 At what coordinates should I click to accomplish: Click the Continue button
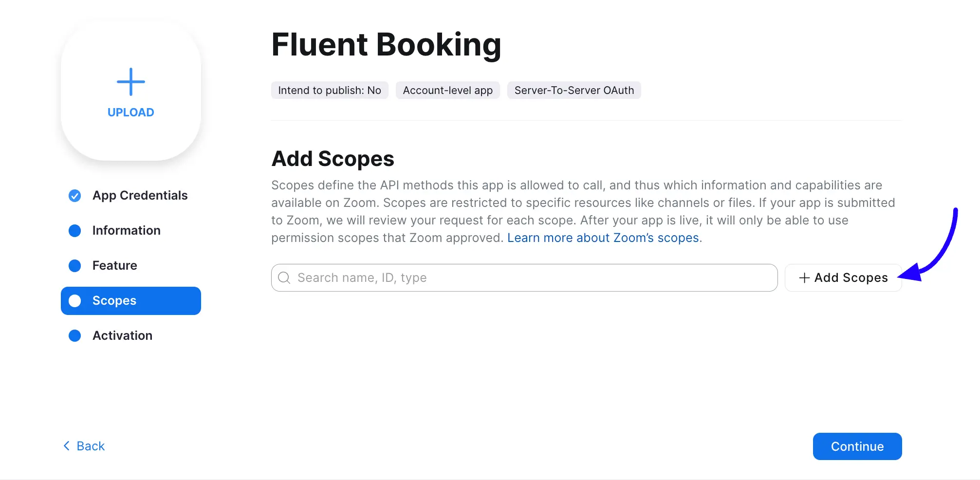(857, 446)
